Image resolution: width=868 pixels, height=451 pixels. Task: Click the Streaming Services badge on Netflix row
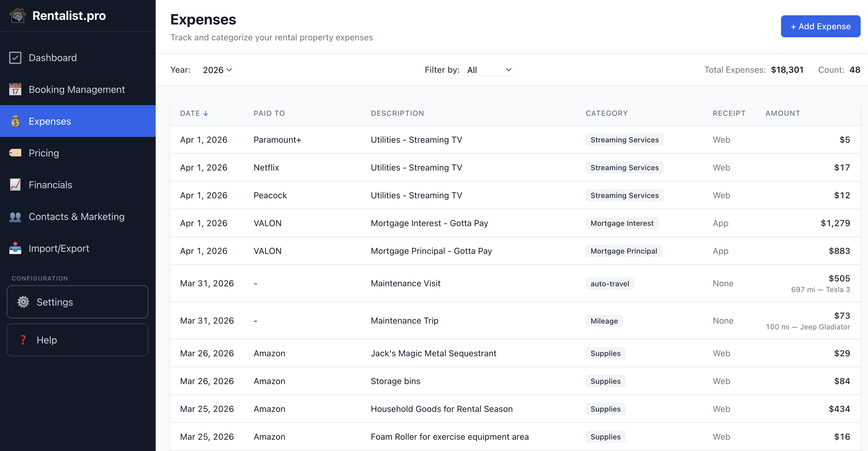(624, 167)
